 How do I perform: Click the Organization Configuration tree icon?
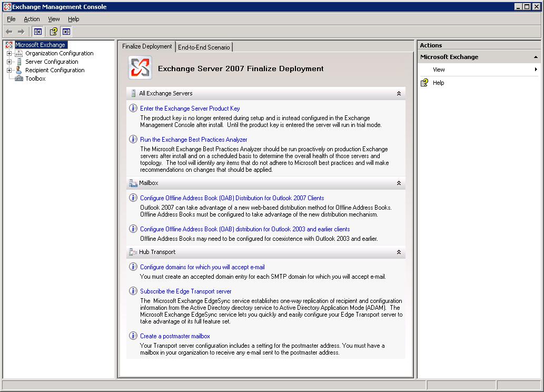[x=19, y=53]
